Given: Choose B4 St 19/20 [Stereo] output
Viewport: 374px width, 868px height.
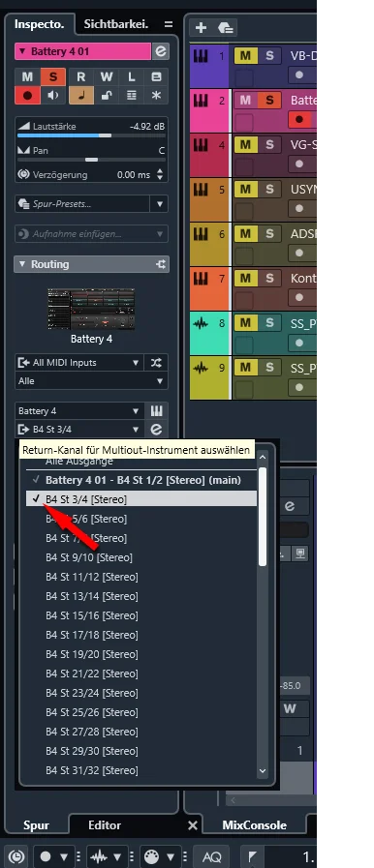Looking at the screenshot, I should point(141,654).
